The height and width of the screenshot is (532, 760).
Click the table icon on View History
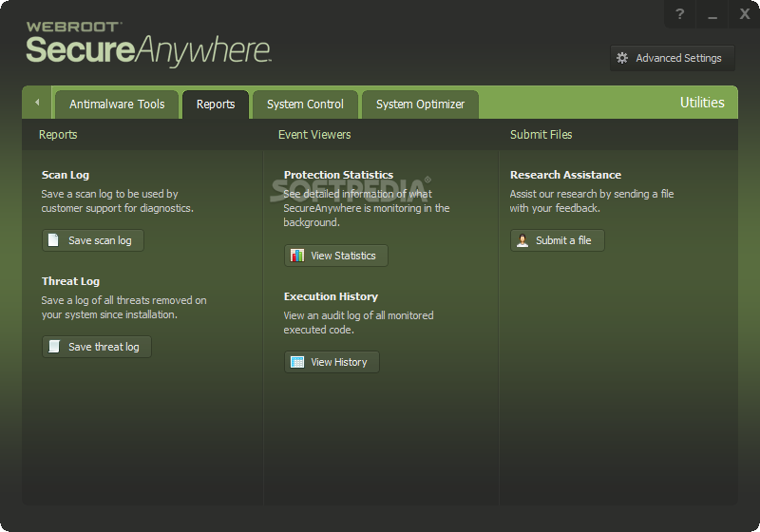tap(297, 362)
